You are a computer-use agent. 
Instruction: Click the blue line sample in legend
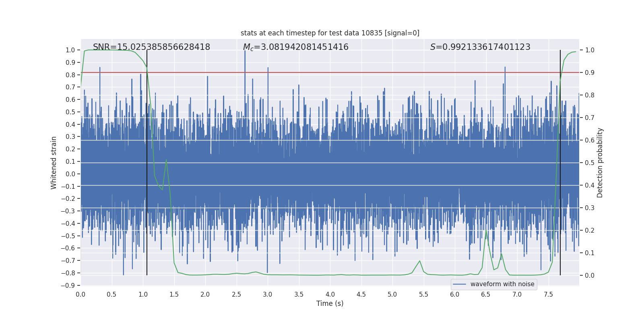pyautogui.click(x=459, y=284)
